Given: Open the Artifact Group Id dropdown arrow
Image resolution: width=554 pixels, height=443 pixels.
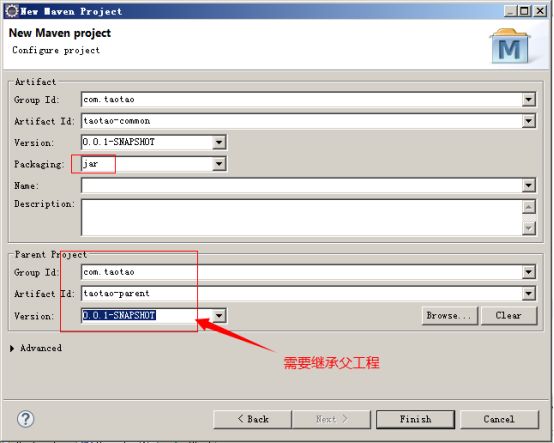Looking at the screenshot, I should click(529, 100).
